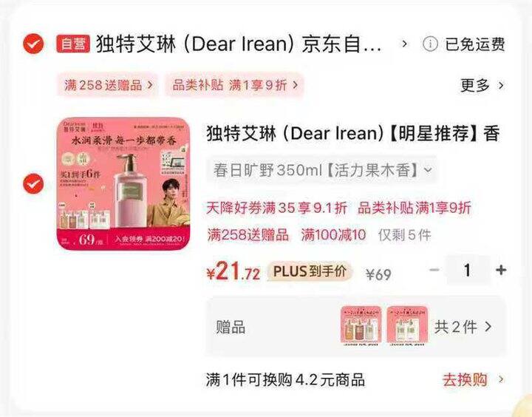Tap the red 自营 self-operated badge

(x=73, y=44)
